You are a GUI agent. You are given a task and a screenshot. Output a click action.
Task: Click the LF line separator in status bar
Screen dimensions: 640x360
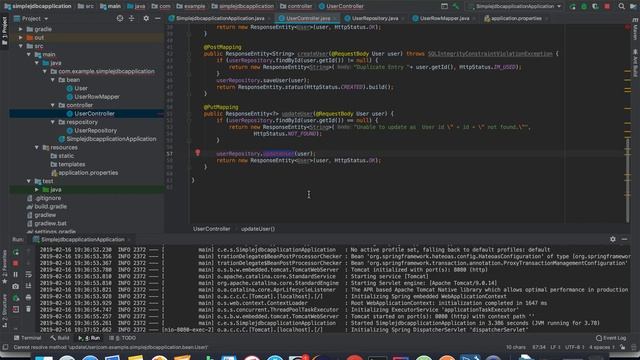555,347
